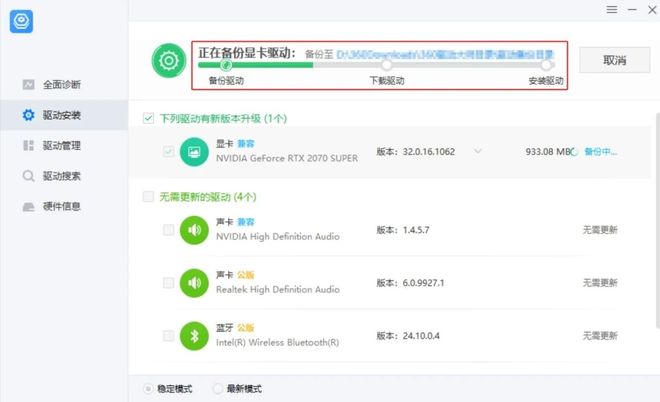Click the 版本: 6.0.9927.1 text
The width and height of the screenshot is (660, 402).
click(410, 283)
